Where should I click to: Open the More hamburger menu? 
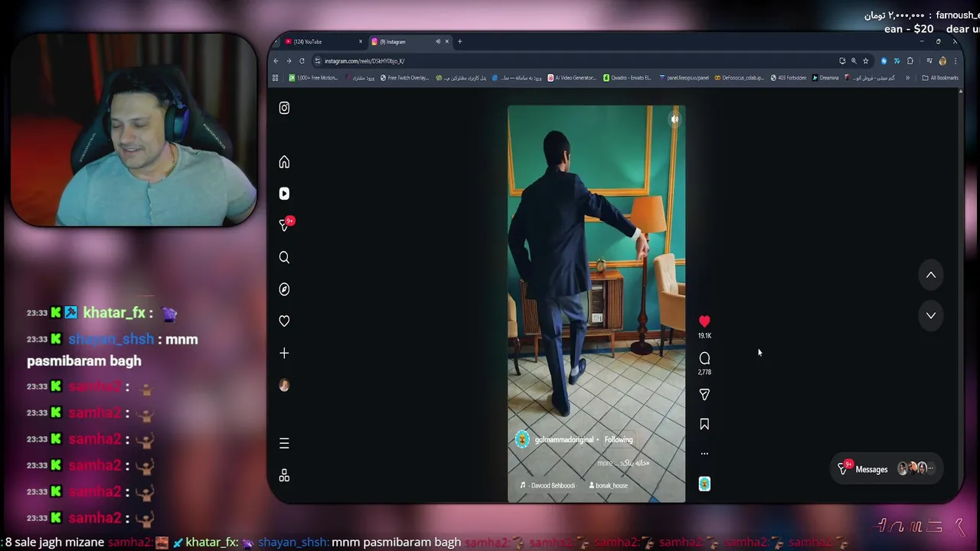pos(284,443)
